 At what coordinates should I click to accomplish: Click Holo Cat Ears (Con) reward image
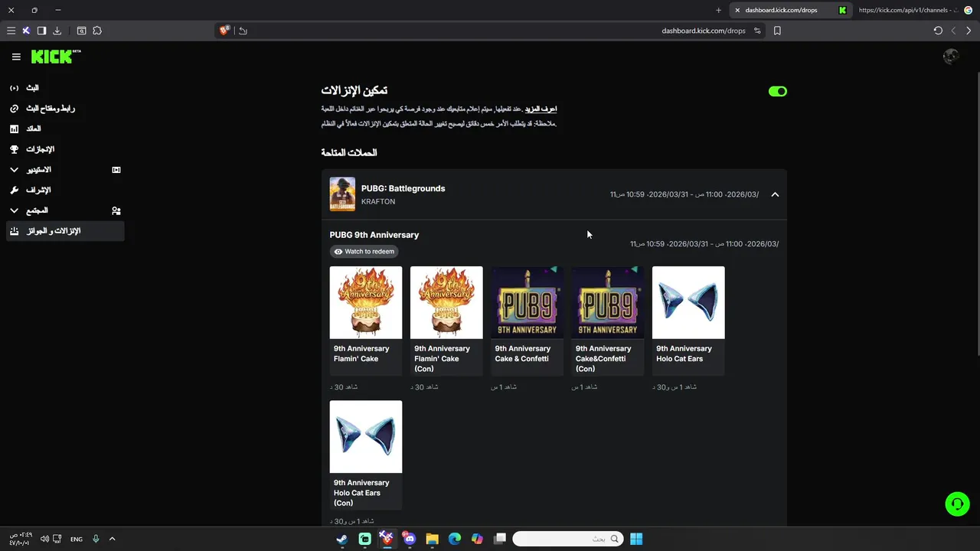(366, 436)
